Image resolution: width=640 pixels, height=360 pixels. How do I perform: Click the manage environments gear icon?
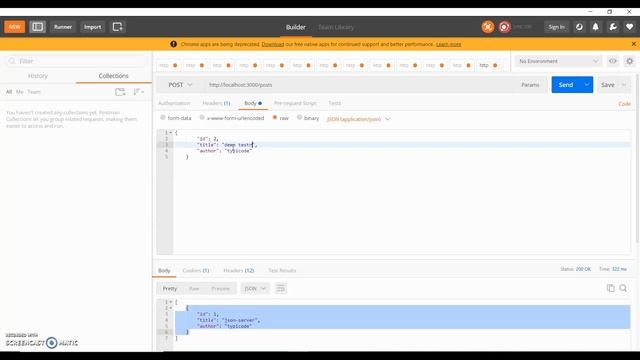point(629,61)
